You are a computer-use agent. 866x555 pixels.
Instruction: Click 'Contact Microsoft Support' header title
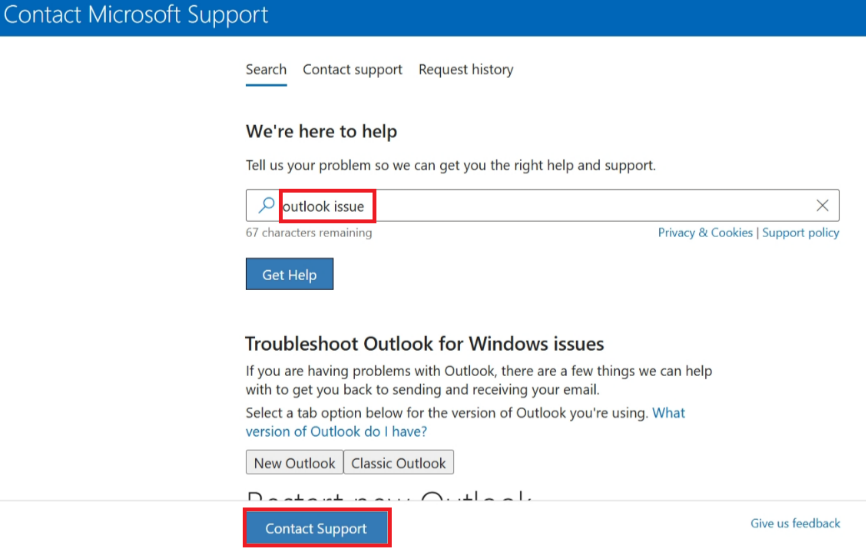(135, 15)
